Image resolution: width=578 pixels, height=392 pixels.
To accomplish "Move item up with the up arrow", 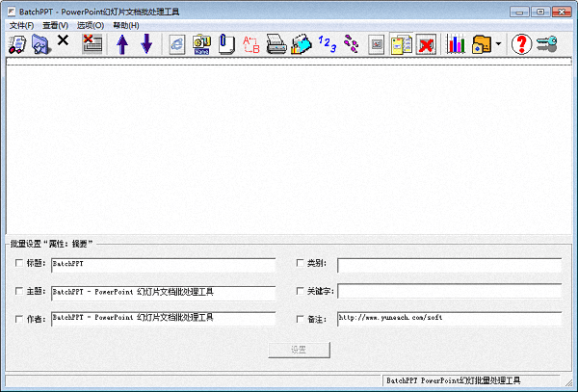I will click(122, 44).
